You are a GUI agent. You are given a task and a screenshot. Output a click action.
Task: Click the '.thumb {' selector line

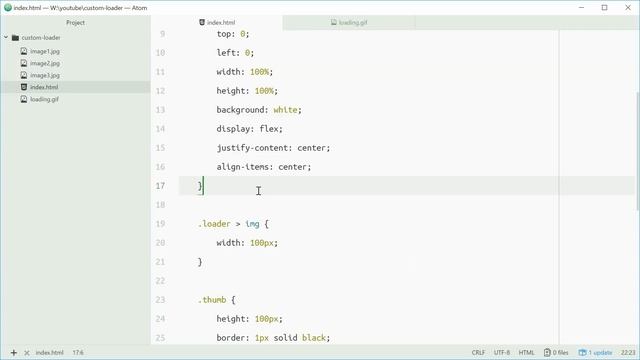[217, 300]
